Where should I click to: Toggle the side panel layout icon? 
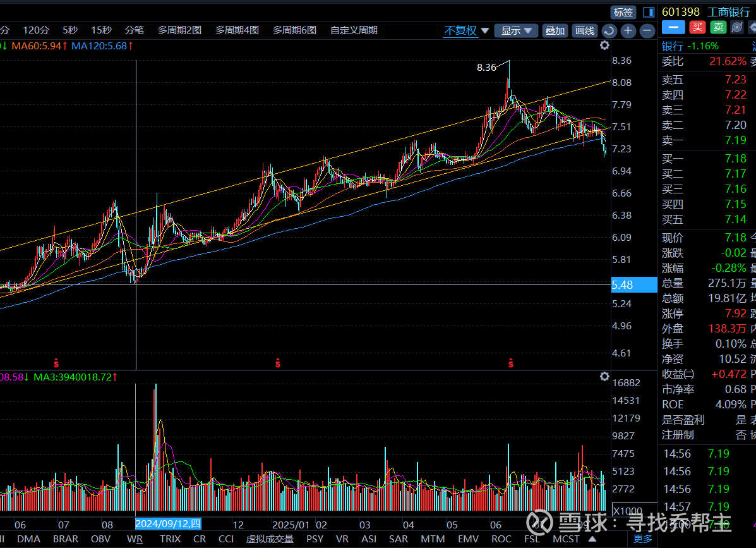649,12
